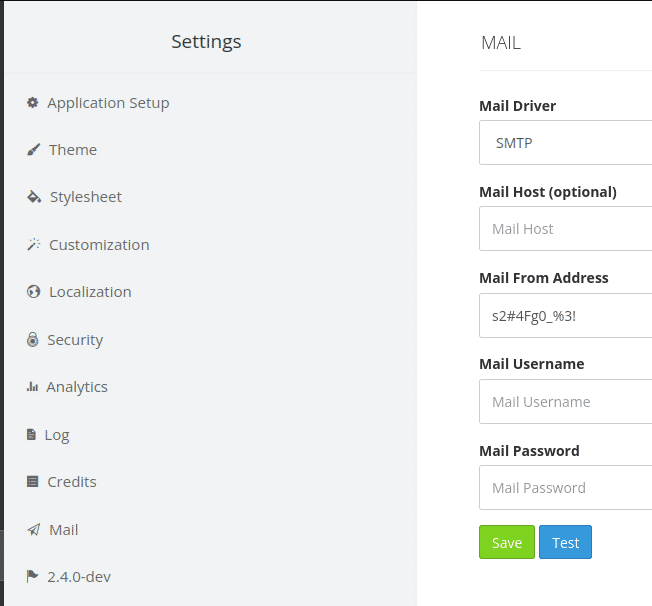652x606 pixels.
Task: Open the Mail Driver SMTP dropdown
Action: click(566, 143)
